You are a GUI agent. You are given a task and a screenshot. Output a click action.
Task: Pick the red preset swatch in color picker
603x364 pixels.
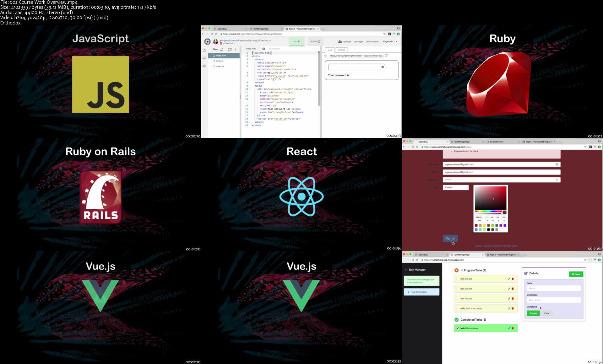(476, 225)
